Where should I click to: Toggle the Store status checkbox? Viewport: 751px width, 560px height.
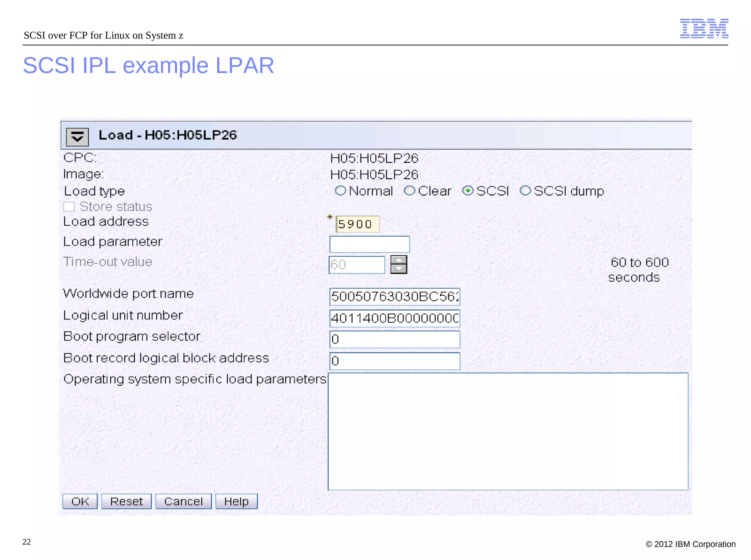click(69, 207)
